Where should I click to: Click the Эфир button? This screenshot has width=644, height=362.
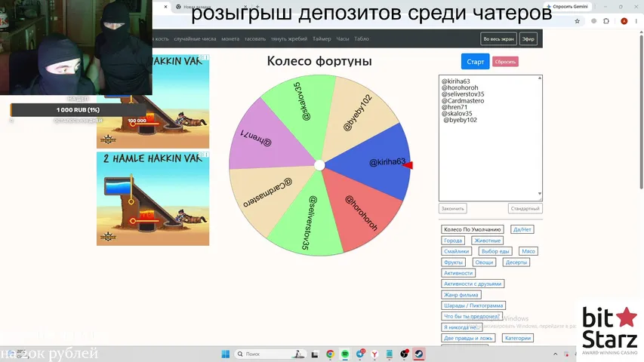tap(528, 39)
